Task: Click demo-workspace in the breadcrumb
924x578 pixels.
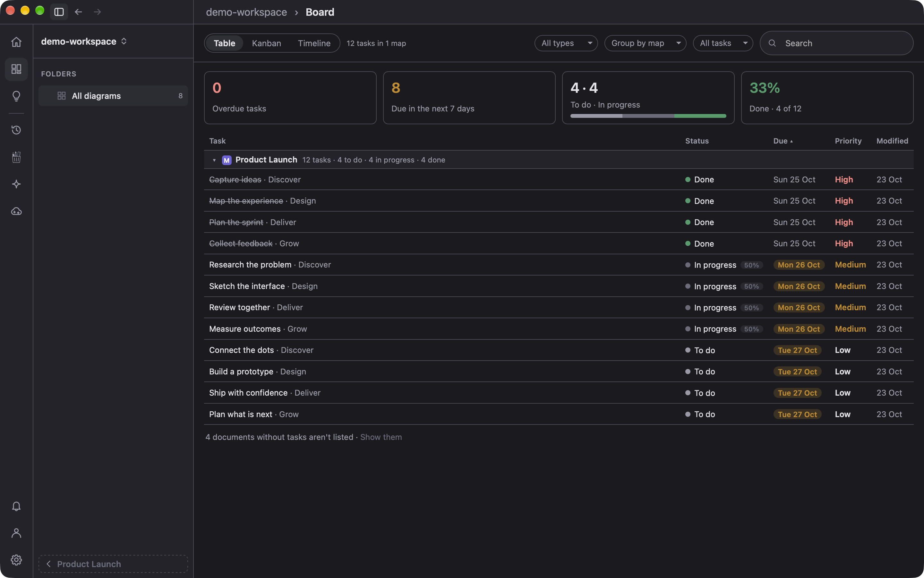Action: [x=246, y=12]
